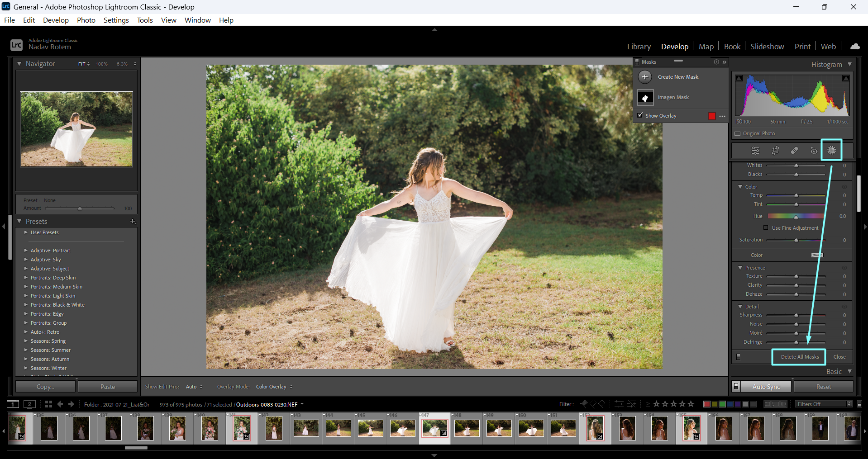Switch to the Library module
The width and height of the screenshot is (868, 459).
(x=639, y=47)
